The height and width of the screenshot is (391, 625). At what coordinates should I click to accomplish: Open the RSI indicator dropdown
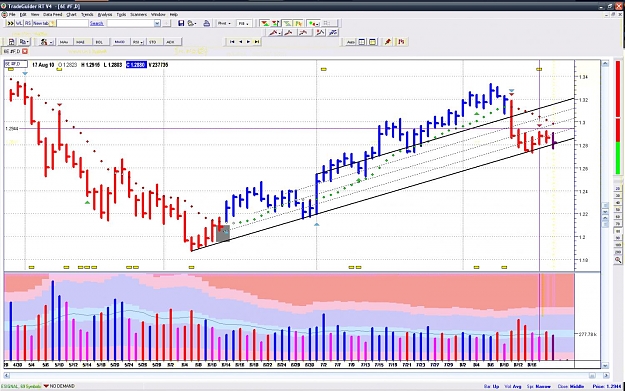(138, 42)
